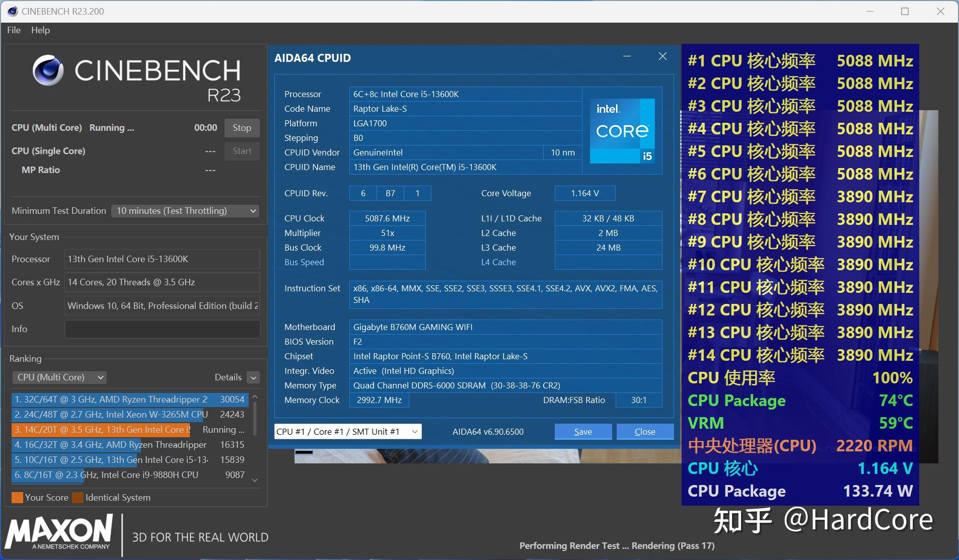Click the ranking list scroll up arrow

coord(255,397)
